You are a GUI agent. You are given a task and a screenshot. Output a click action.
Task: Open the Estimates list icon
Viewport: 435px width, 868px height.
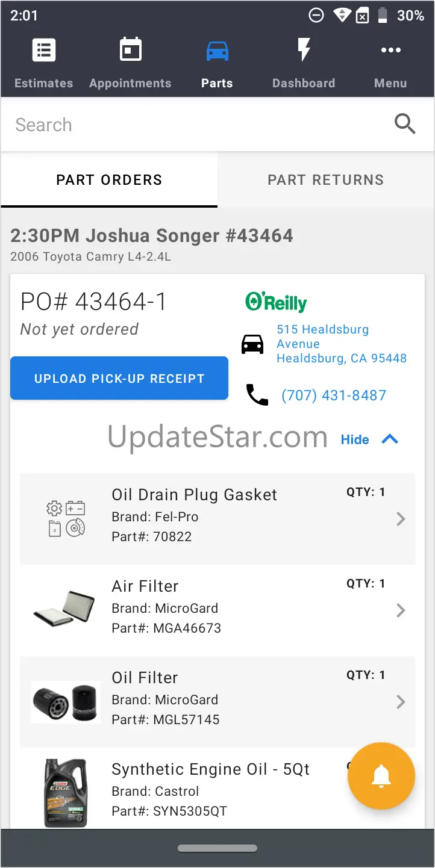pyautogui.click(x=43, y=51)
